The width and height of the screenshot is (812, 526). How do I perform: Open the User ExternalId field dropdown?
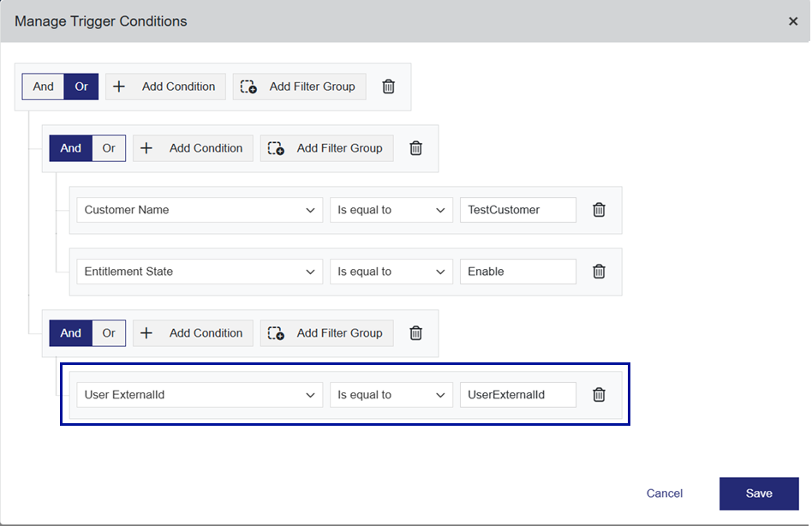200,395
